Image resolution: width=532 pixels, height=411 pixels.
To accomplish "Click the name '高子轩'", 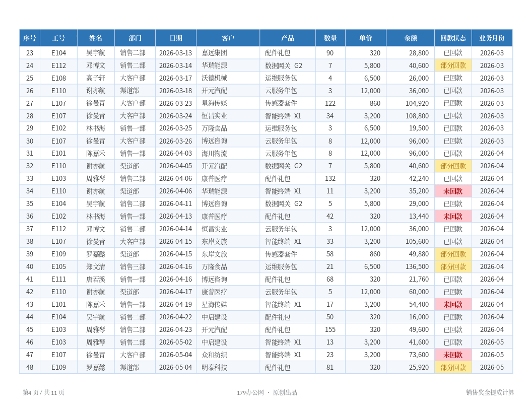I will (x=96, y=78).
